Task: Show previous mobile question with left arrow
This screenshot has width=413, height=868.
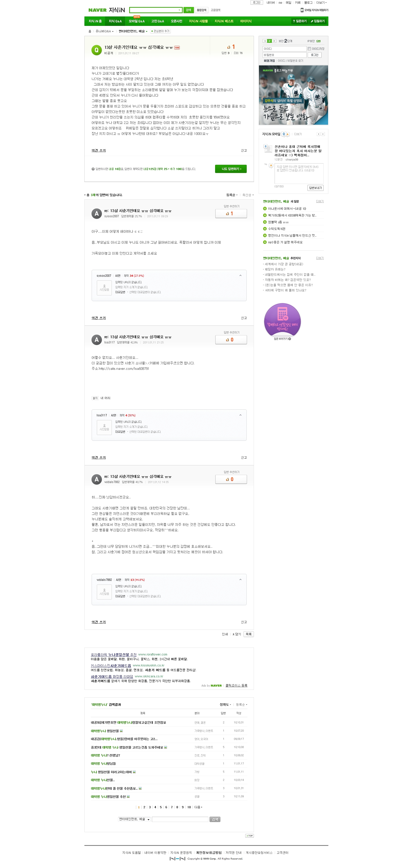Action: pyautogui.click(x=318, y=134)
